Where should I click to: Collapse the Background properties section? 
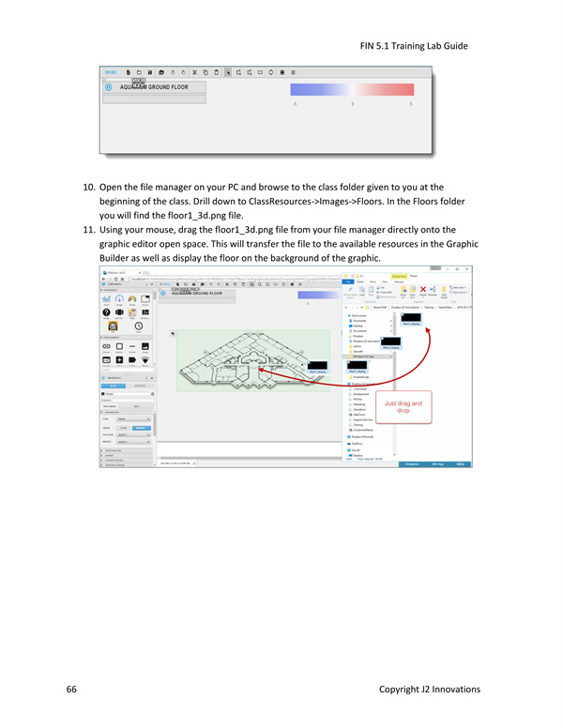(127, 412)
